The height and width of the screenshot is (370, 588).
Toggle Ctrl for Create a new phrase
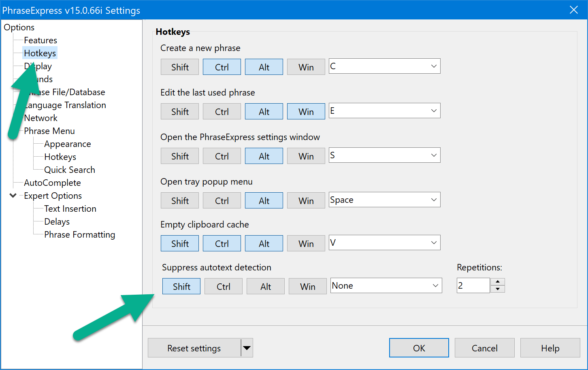(222, 67)
